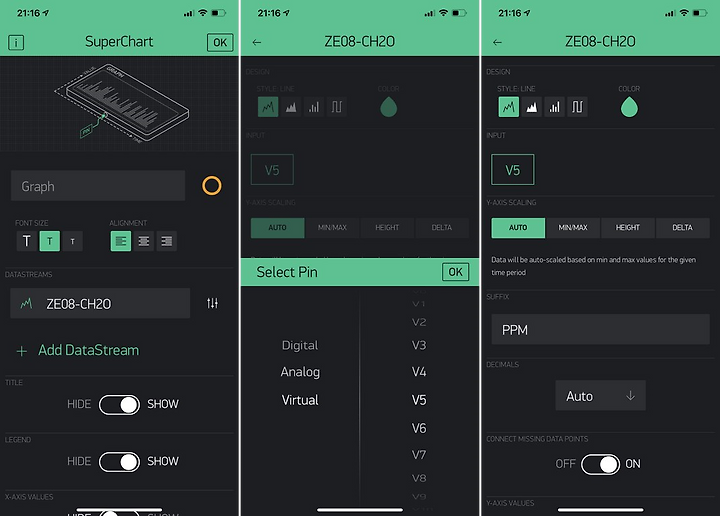Go back from right ZE08-CH2O settings screen
Image resolution: width=720 pixels, height=516 pixels.
click(497, 42)
